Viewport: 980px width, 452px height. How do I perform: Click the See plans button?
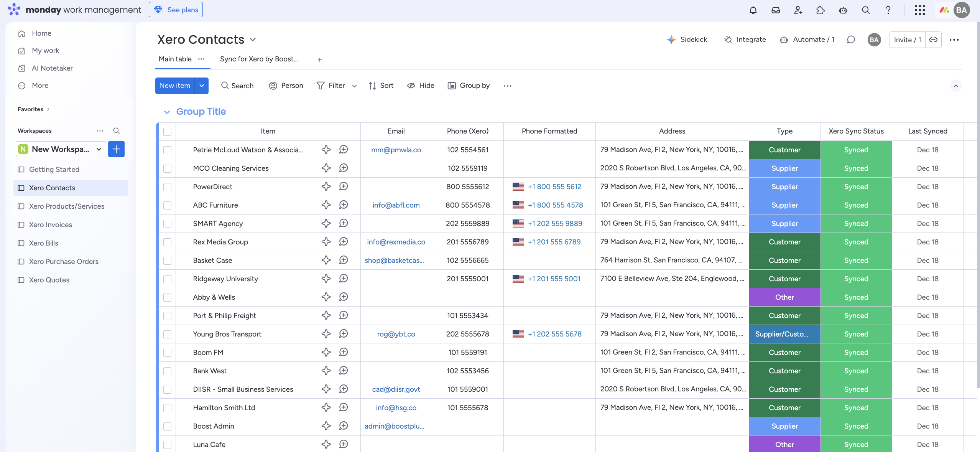tap(176, 10)
